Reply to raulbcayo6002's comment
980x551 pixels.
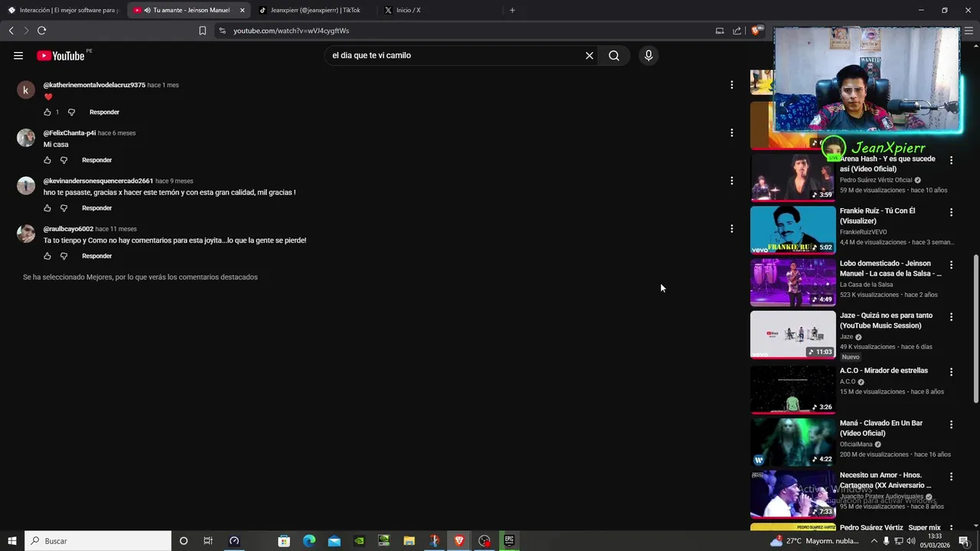(96, 256)
